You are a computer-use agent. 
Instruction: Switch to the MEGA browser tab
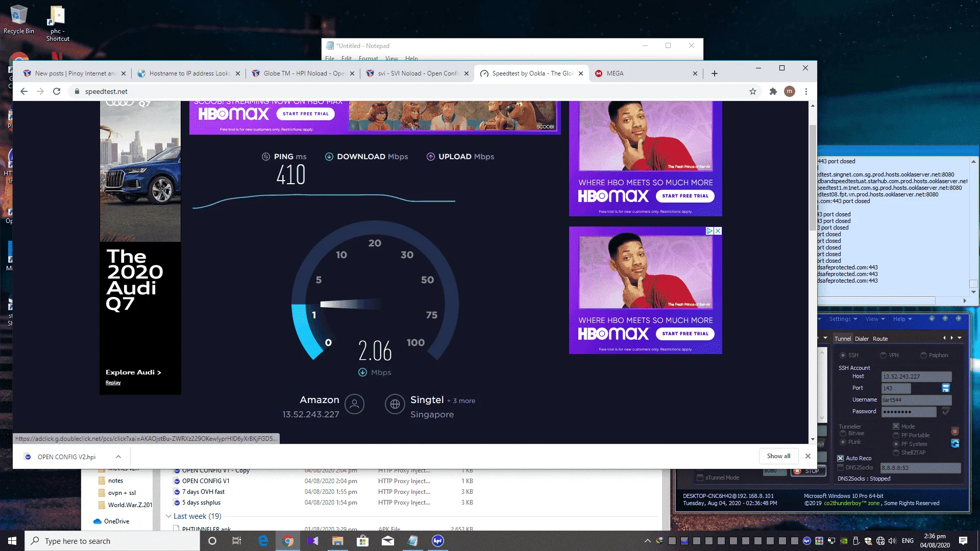646,73
